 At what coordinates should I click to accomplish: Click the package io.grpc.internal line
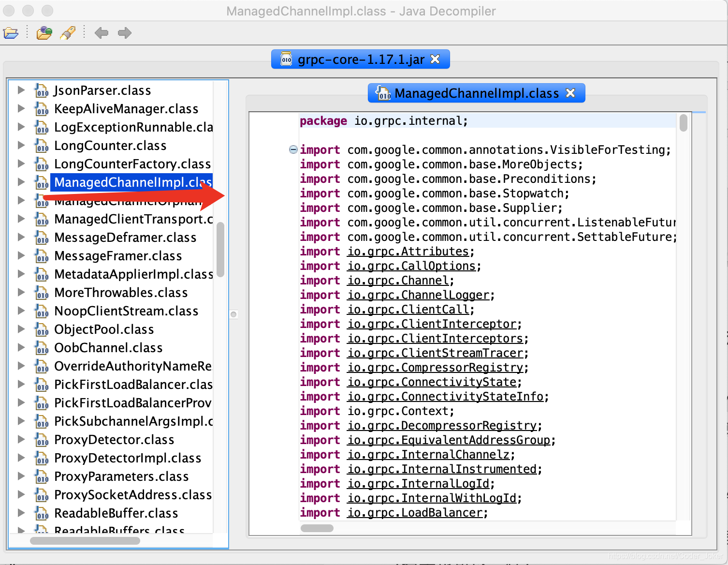click(x=384, y=121)
